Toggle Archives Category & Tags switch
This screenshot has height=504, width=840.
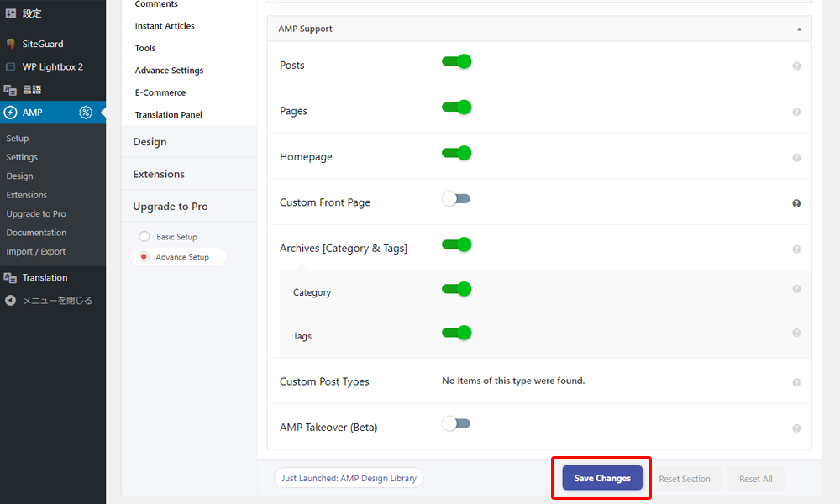coord(456,244)
